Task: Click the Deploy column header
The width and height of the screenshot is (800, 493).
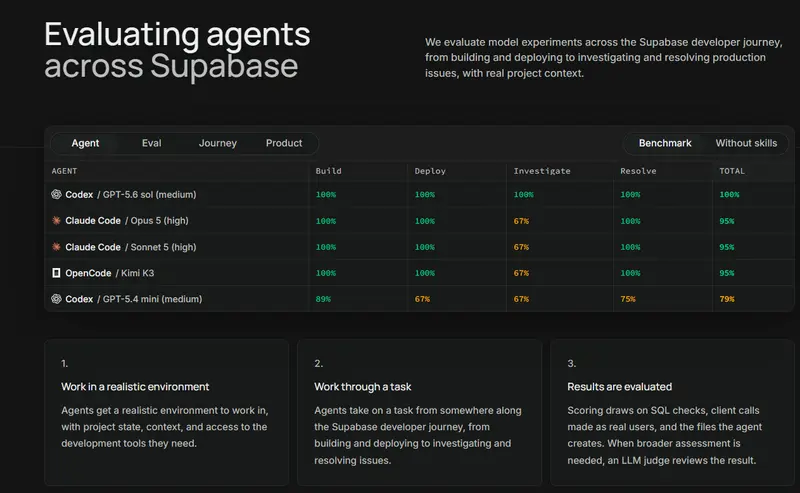Action: (x=430, y=171)
